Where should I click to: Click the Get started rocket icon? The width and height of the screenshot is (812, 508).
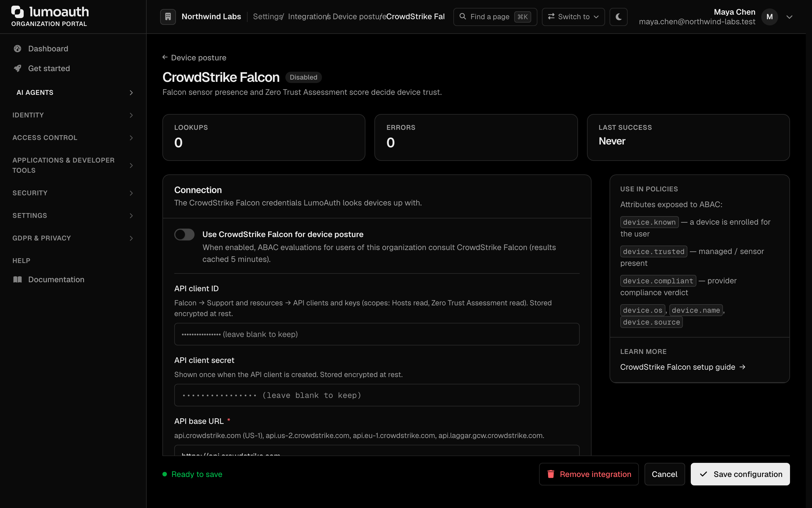[17, 69]
